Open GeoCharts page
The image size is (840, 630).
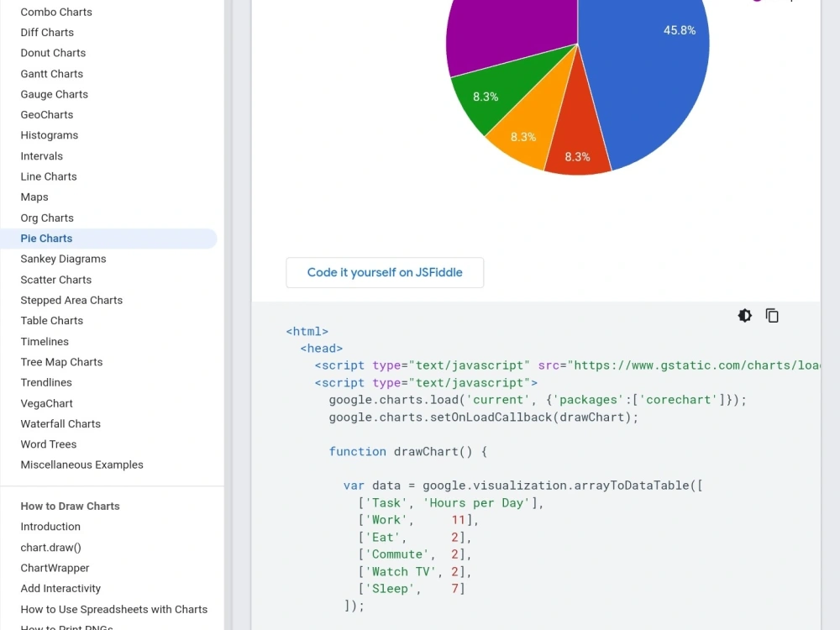coord(46,114)
